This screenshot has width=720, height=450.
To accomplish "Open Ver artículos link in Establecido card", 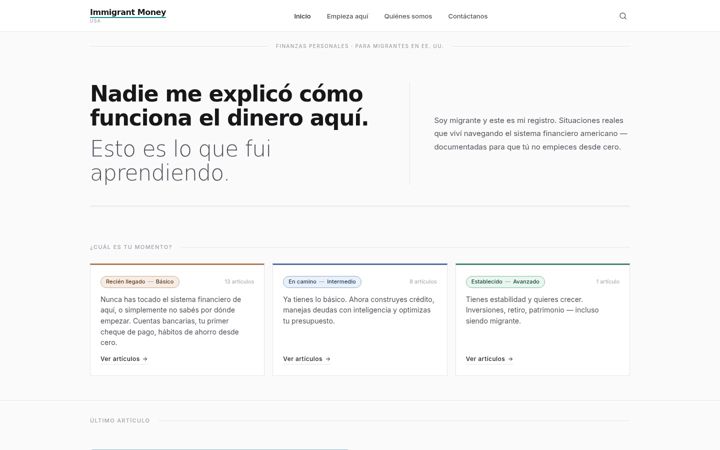I will [489, 359].
